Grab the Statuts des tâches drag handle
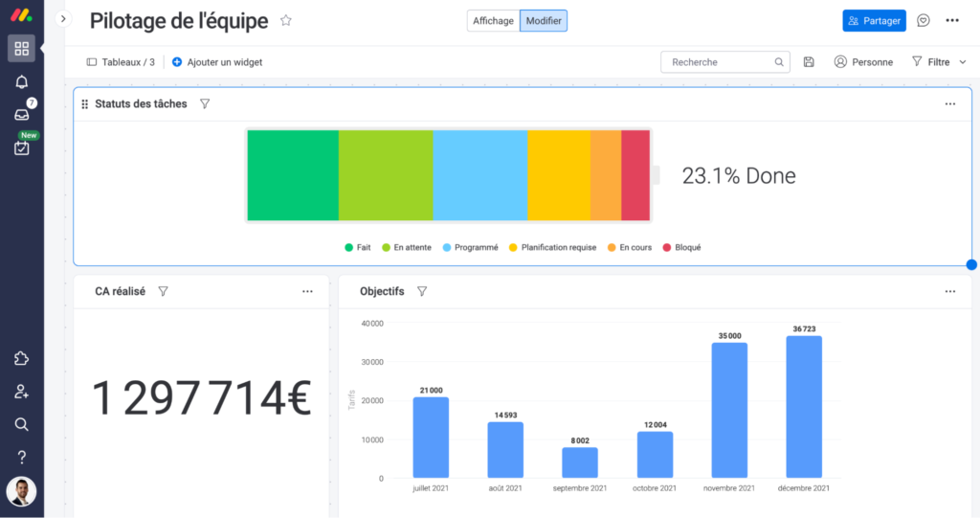Viewport: 980px width, 518px height. tap(84, 103)
